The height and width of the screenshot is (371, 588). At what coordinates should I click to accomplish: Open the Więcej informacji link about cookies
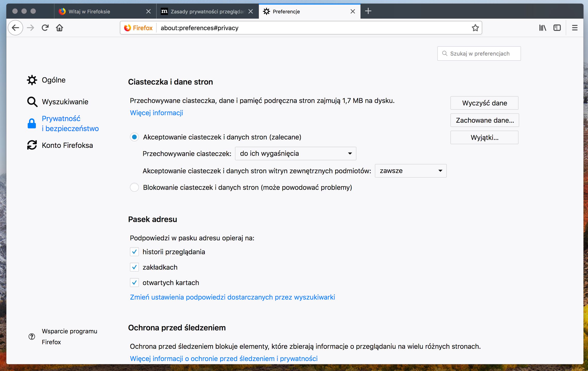[x=157, y=113]
